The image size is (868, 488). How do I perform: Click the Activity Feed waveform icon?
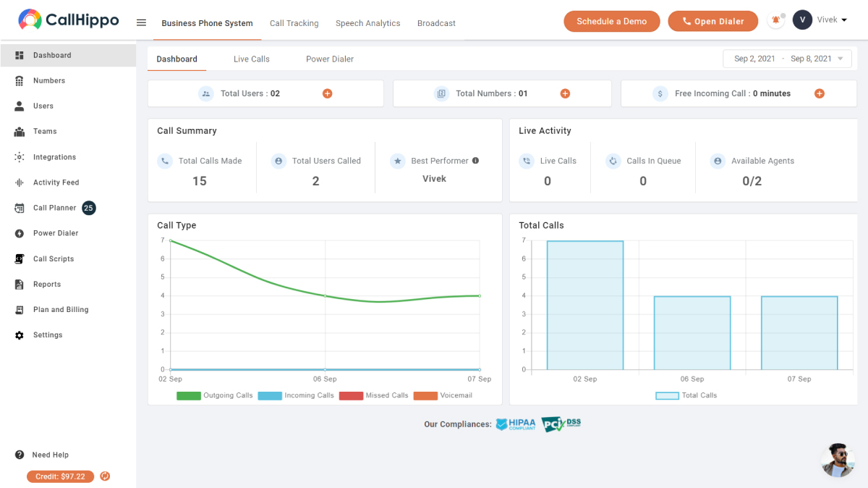pyautogui.click(x=20, y=182)
